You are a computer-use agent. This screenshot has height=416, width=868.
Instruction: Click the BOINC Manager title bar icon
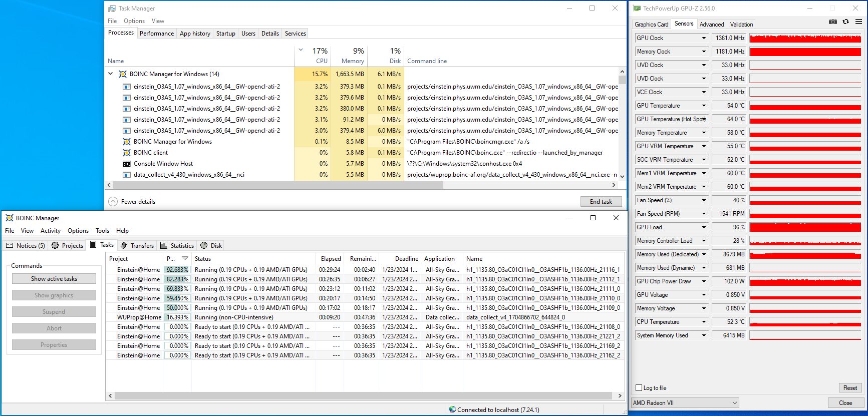tap(10, 218)
